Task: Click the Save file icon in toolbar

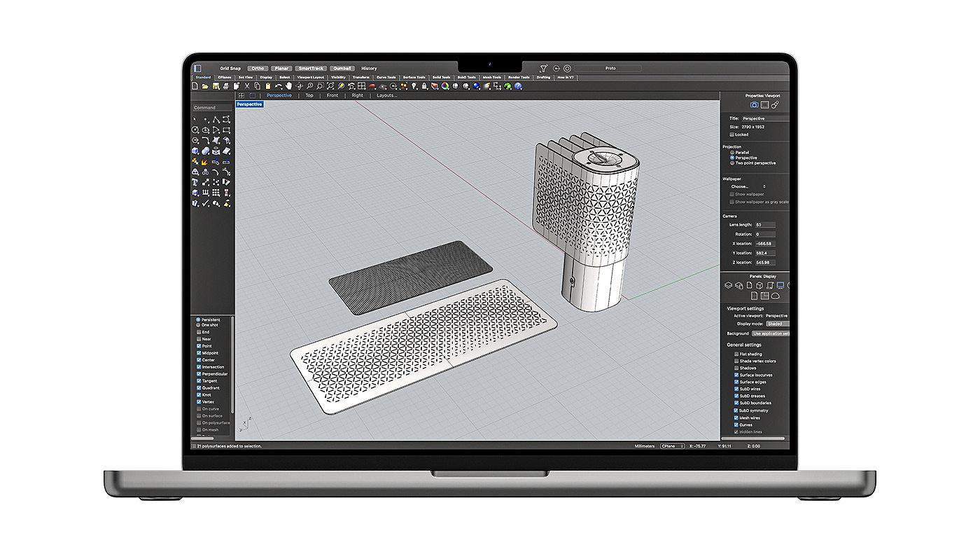Action: (216, 85)
